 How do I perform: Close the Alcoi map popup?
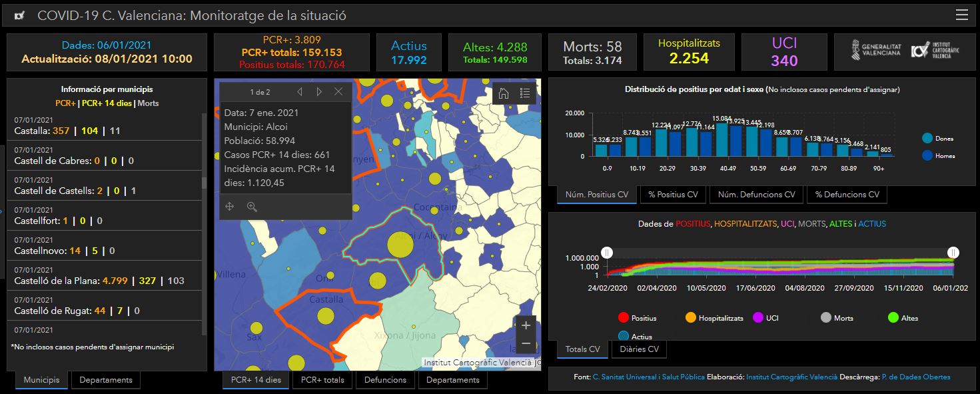[x=338, y=91]
